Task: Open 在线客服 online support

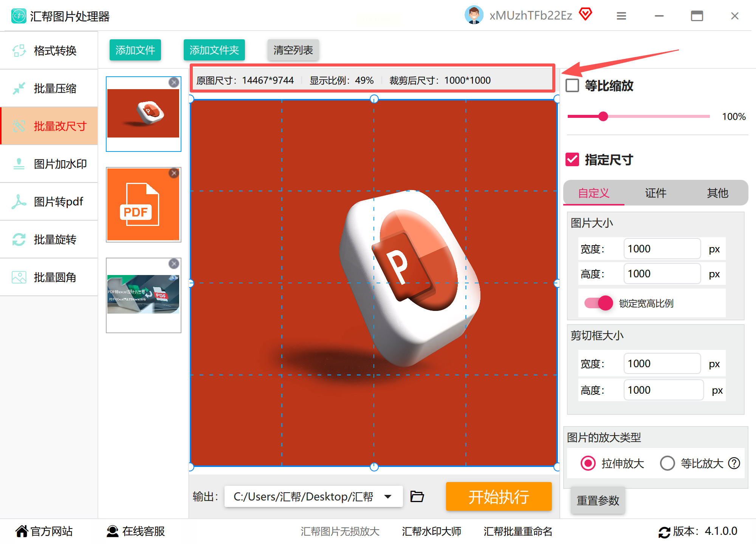Action: 136,531
